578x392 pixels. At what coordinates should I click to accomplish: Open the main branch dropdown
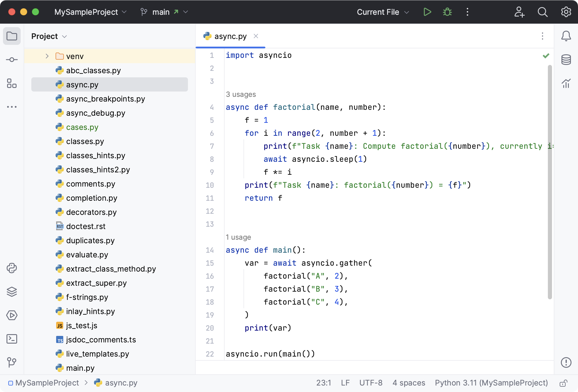click(164, 12)
